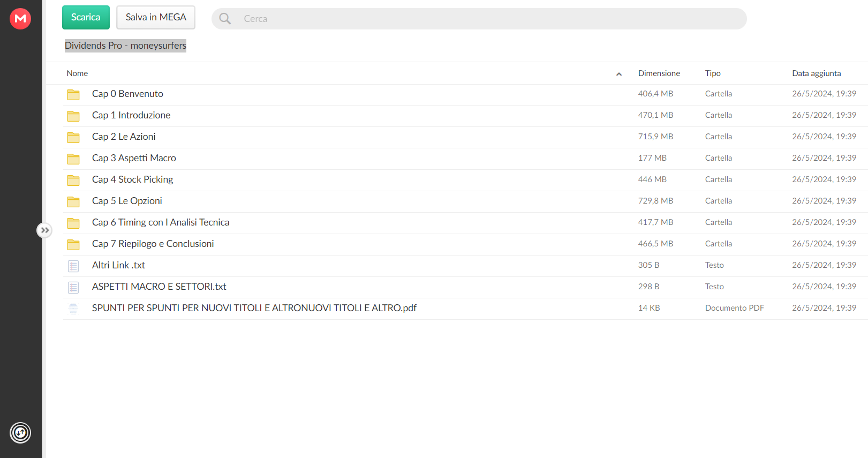Expand the left sidebar with double-arrow

click(44, 230)
